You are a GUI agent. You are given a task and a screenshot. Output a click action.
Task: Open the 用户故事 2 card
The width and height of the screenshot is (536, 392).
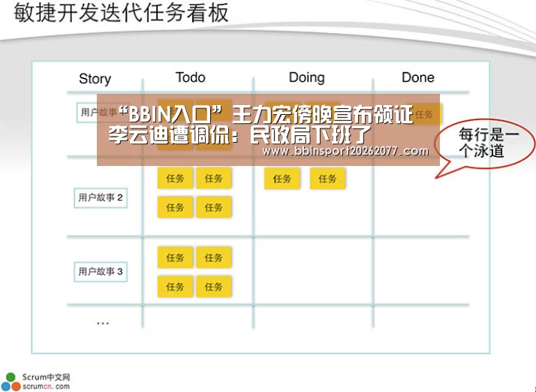click(x=101, y=198)
